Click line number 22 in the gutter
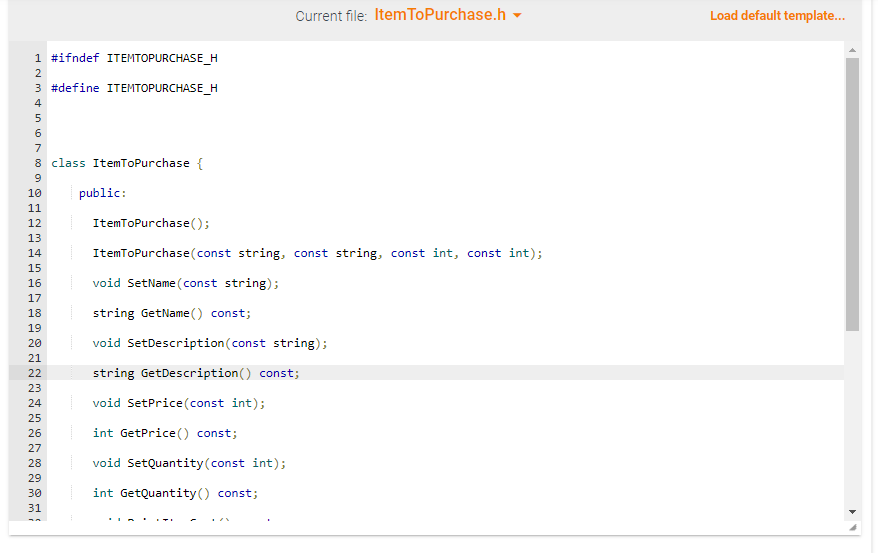This screenshot has height=553, width=878. pyautogui.click(x=35, y=373)
